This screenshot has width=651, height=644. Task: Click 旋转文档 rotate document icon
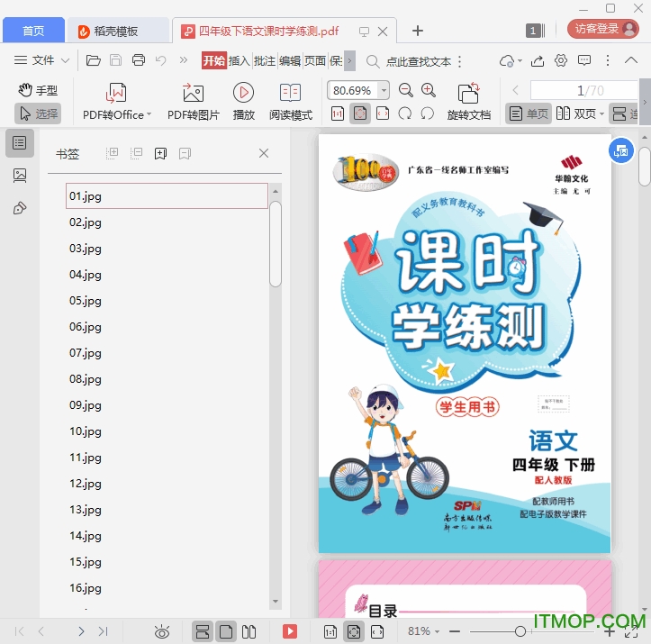469,102
